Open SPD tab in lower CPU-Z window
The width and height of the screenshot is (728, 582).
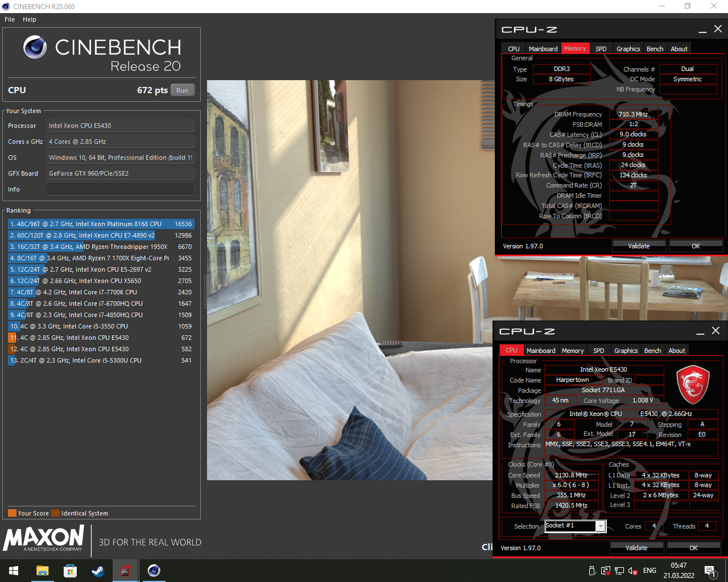pyautogui.click(x=599, y=351)
